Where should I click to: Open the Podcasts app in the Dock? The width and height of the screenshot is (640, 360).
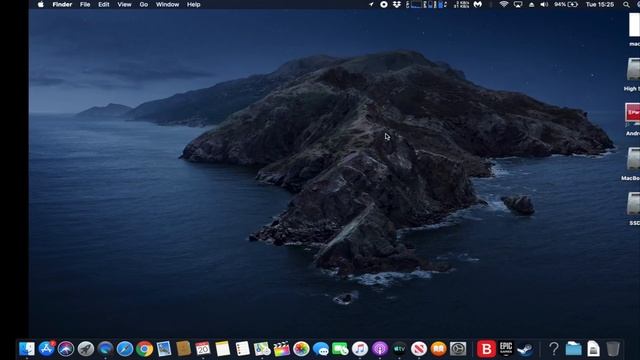(380, 349)
